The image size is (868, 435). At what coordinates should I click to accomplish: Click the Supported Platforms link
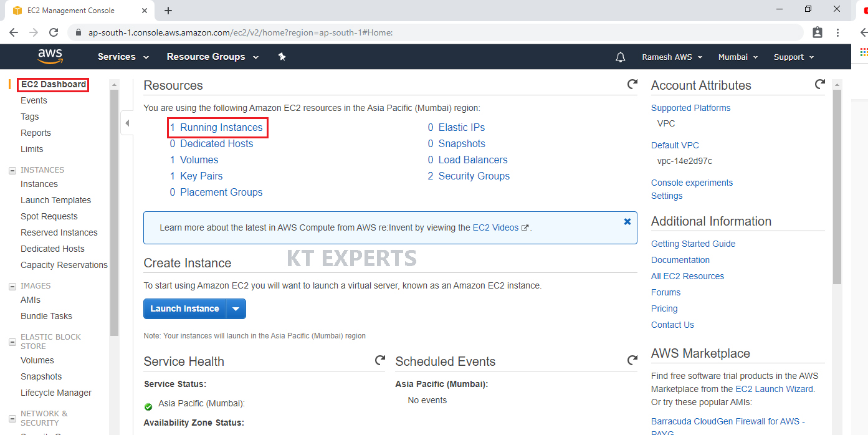click(x=690, y=108)
